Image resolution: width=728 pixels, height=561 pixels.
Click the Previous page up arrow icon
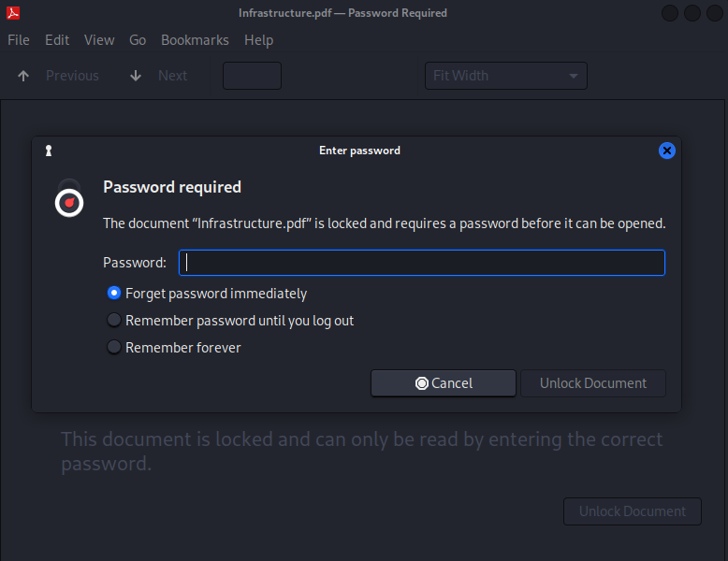pyautogui.click(x=23, y=76)
